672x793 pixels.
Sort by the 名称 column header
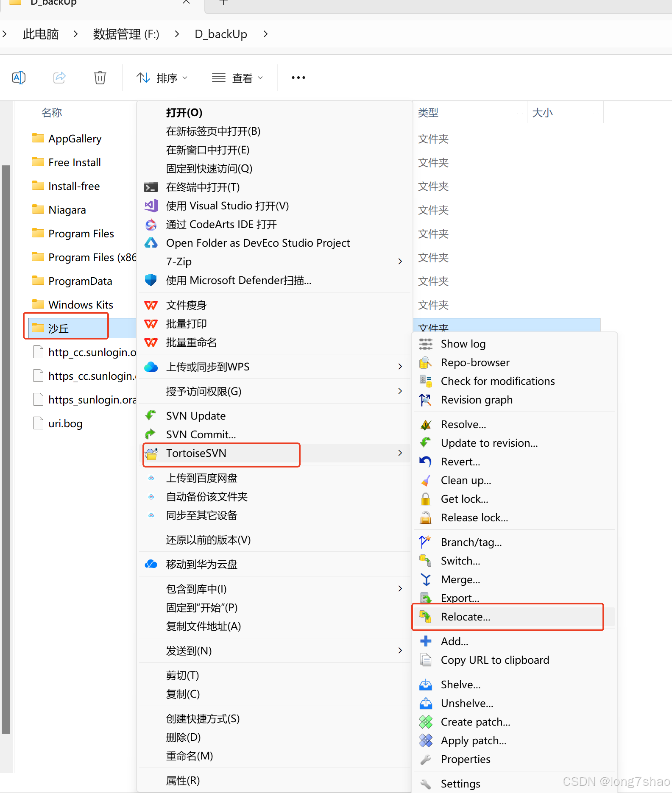coord(52,113)
